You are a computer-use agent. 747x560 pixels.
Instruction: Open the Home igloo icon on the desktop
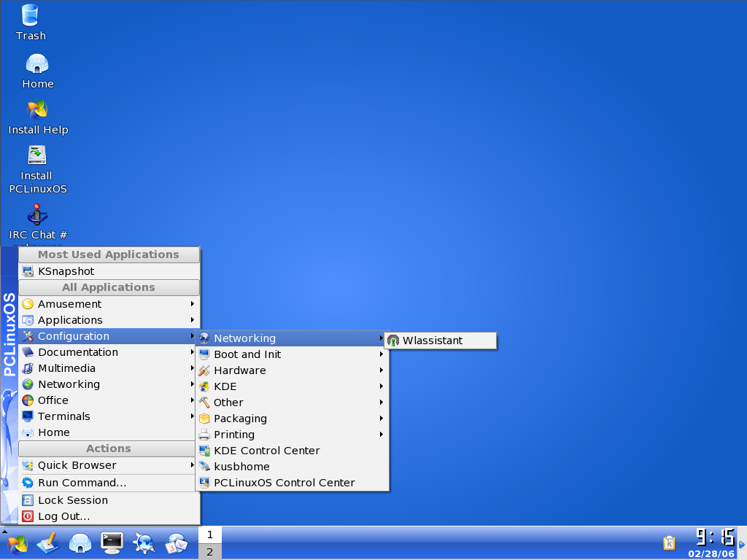pos(38,71)
